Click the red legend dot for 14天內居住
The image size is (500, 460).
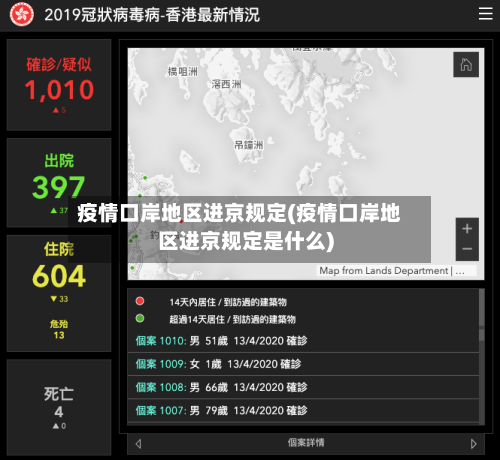(140, 301)
